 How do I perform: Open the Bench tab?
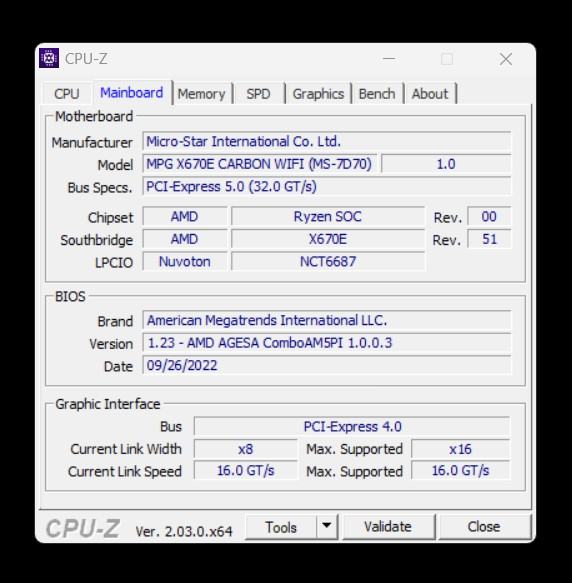(377, 94)
